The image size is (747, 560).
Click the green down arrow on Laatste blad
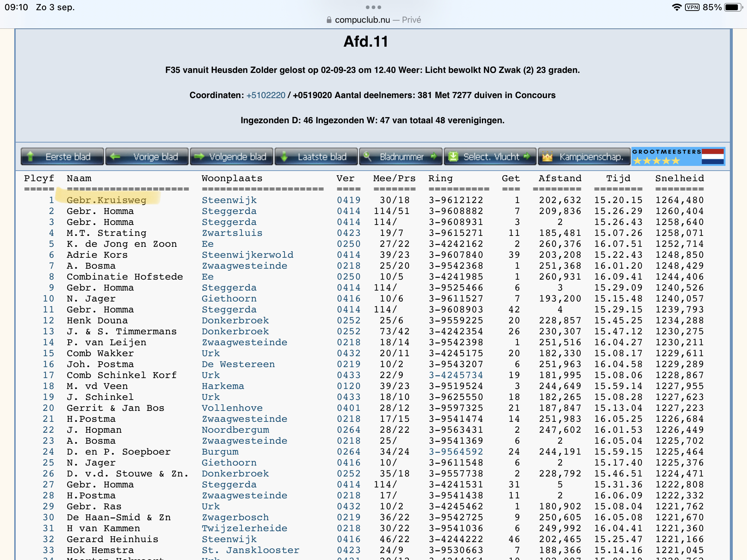coord(284,157)
